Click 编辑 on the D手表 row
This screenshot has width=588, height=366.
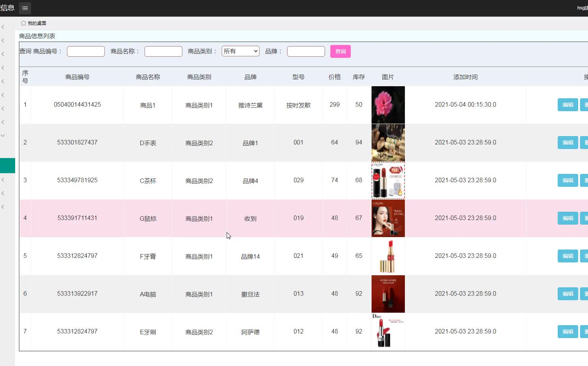pos(568,143)
